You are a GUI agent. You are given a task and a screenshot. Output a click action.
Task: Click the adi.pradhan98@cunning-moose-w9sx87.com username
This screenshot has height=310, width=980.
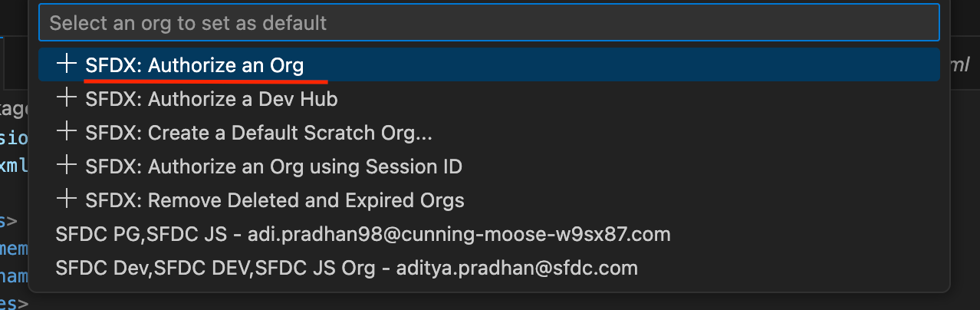(x=459, y=234)
